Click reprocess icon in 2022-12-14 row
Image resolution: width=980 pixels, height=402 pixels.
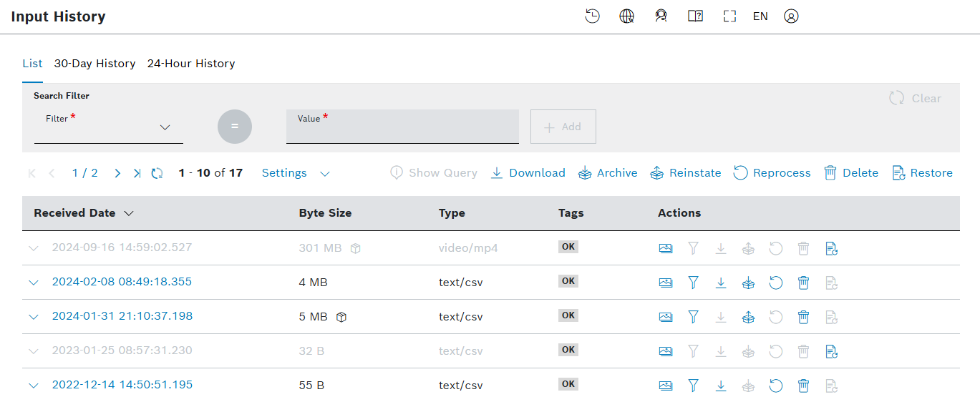(776, 386)
